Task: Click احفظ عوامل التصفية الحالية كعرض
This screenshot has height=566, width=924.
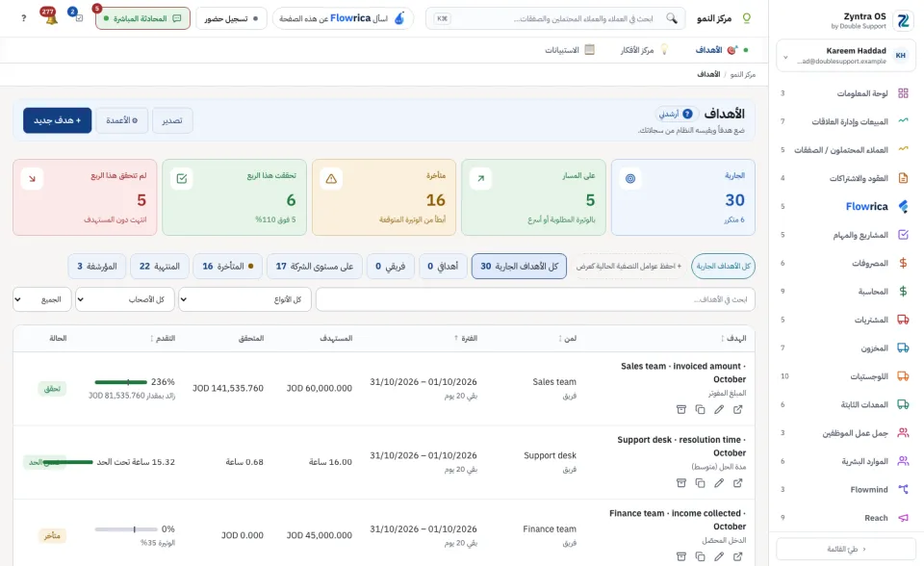Action: 629,267
